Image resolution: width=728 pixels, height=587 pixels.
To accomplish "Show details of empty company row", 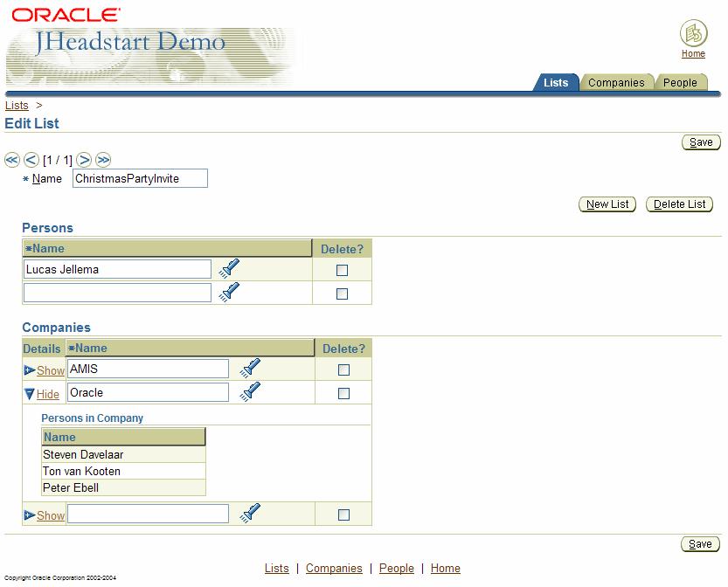I will tap(50, 515).
